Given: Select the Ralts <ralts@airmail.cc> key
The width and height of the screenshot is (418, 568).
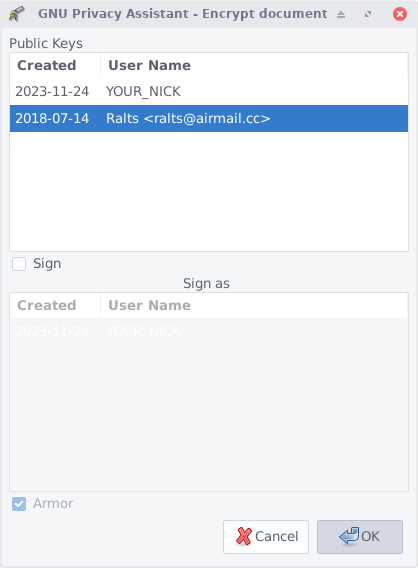Looking at the screenshot, I should pyautogui.click(x=209, y=118).
